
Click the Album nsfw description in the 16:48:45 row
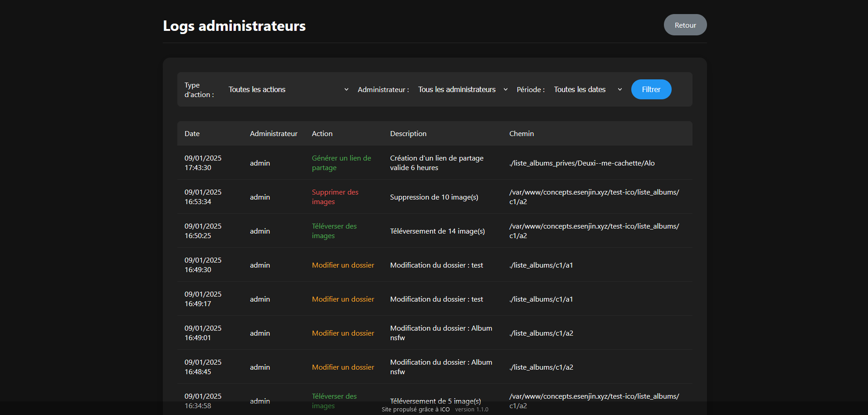(441, 367)
